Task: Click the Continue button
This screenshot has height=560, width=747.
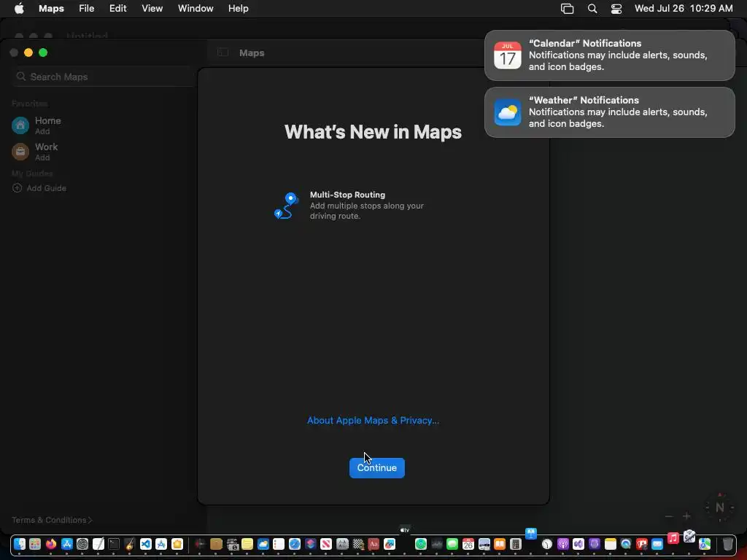Action: tap(377, 467)
